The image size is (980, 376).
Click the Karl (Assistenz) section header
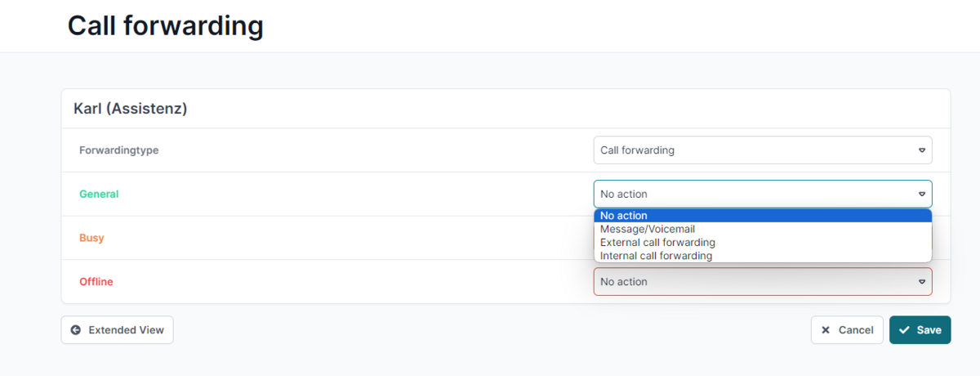[131, 108]
